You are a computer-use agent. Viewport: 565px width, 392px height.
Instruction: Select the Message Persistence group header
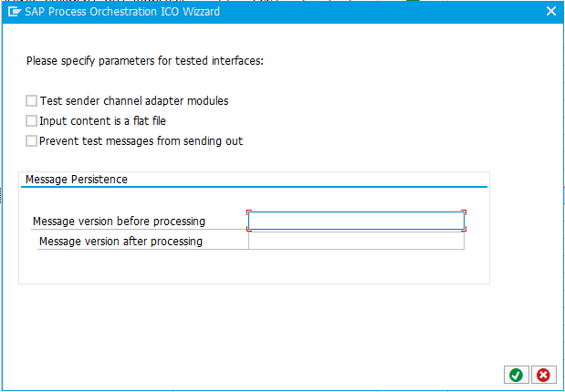[x=77, y=180]
